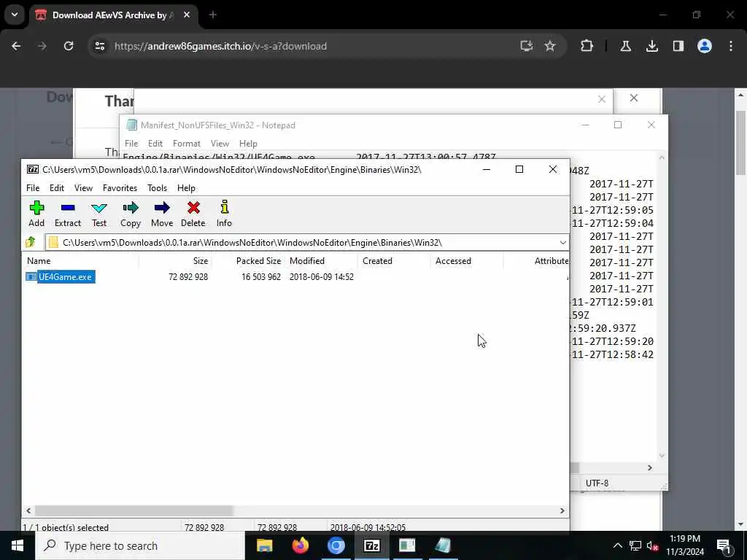This screenshot has width=747, height=560.
Task: Open the Info toolbar icon
Action: pyautogui.click(x=224, y=214)
